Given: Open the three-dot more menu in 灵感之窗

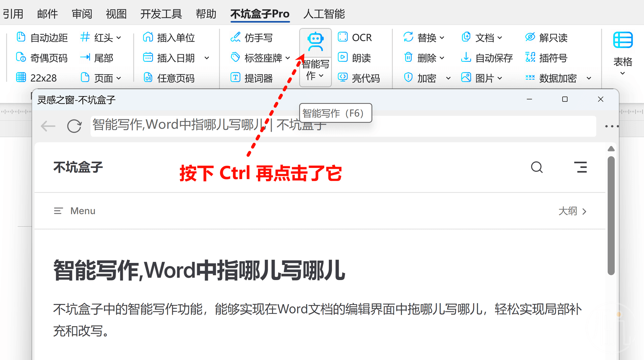Looking at the screenshot, I should click(611, 126).
